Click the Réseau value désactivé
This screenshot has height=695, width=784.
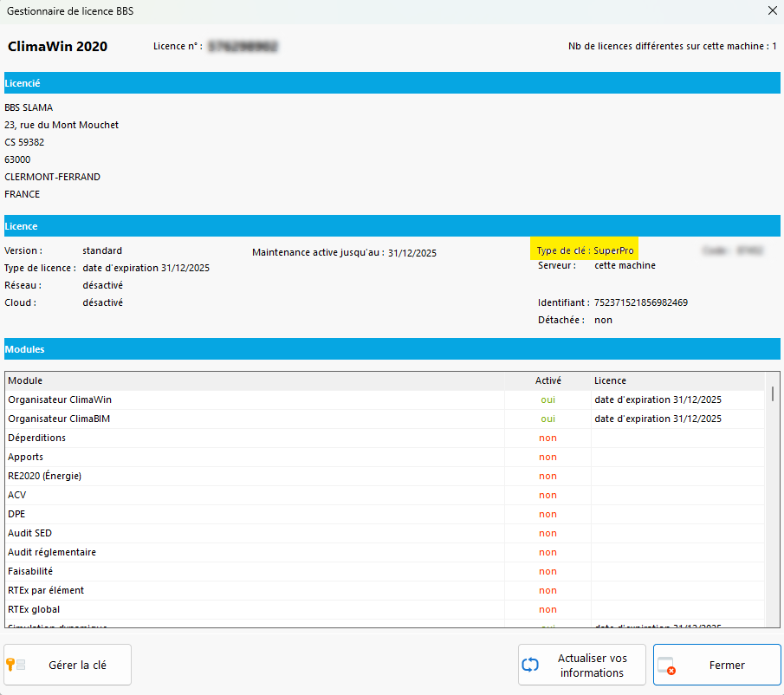pos(102,285)
